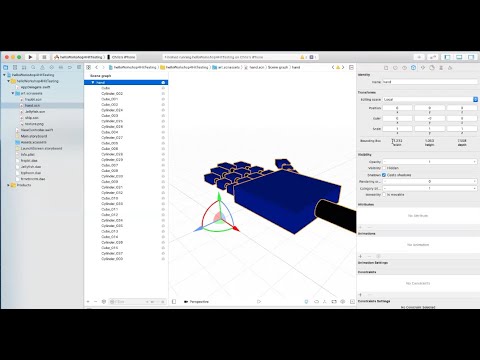Viewport: 480px width, 360px height.
Task: Show the node inspector tab
Action: pos(413,68)
